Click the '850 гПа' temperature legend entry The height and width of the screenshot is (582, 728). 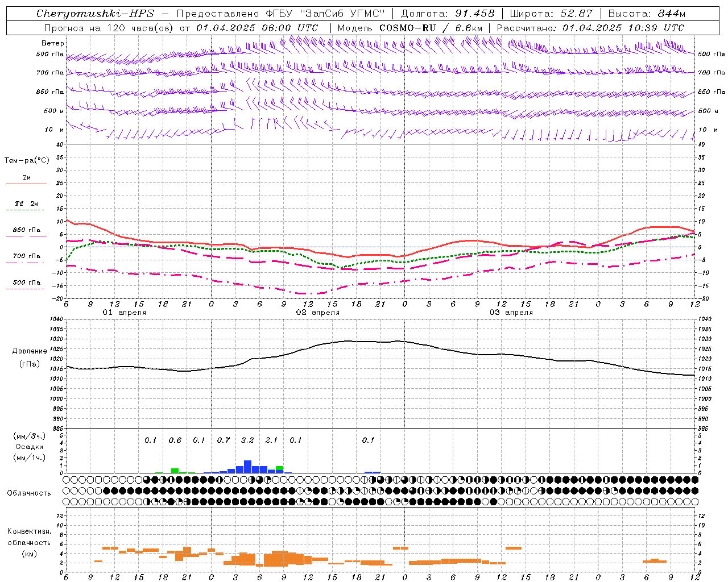(x=27, y=230)
